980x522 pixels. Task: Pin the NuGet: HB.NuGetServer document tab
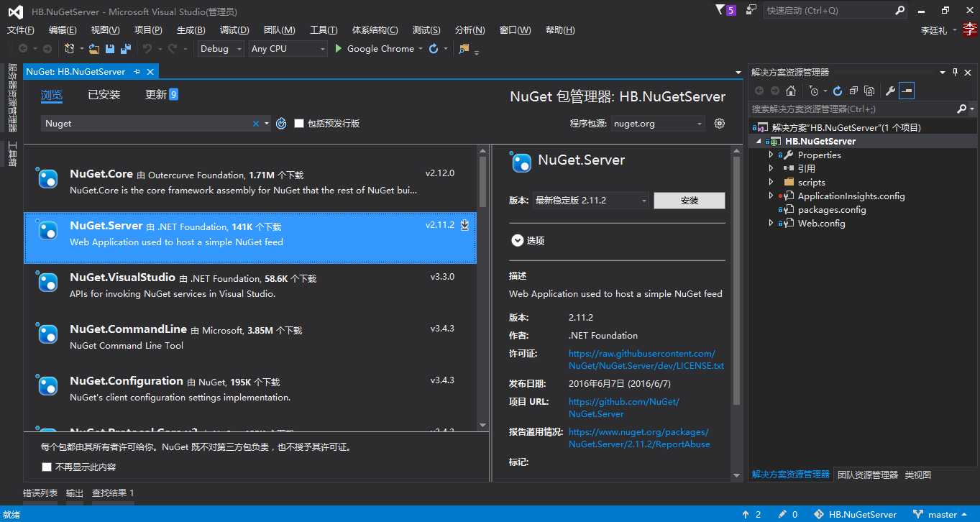point(137,72)
